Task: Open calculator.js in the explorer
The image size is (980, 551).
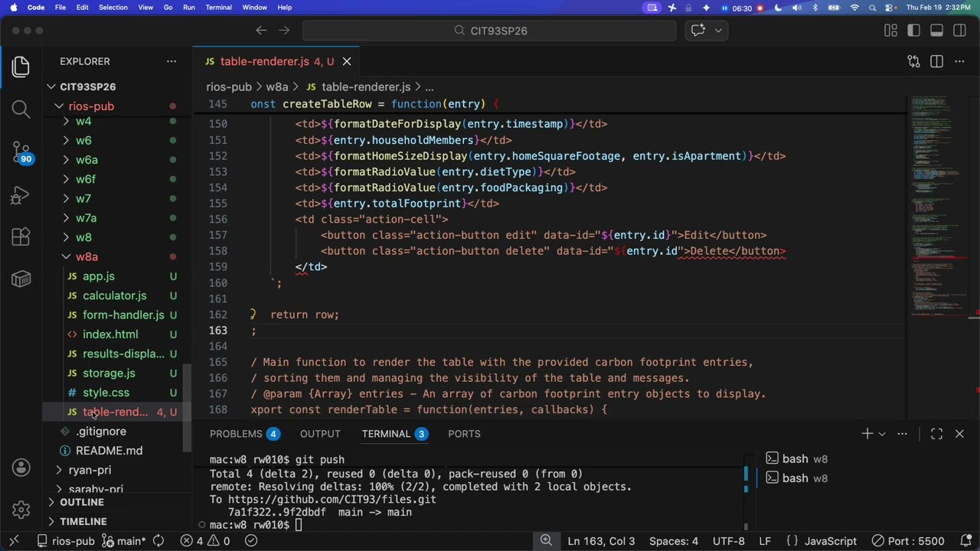Action: (x=115, y=295)
